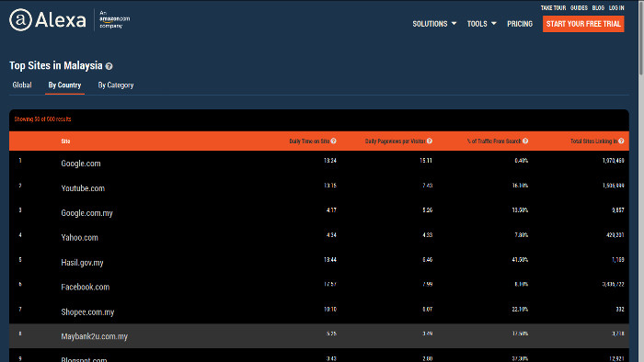
Task: Open the Pricing page
Action: pos(520,24)
